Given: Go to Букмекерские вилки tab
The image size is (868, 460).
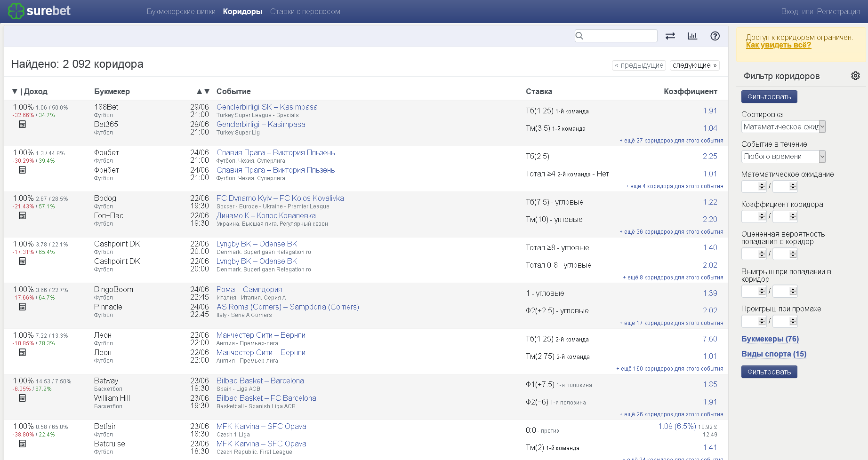Looking at the screenshot, I should point(181,11).
